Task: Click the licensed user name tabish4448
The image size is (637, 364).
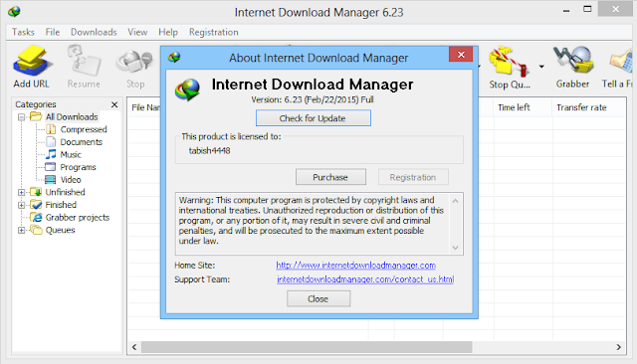Action: click(x=209, y=151)
